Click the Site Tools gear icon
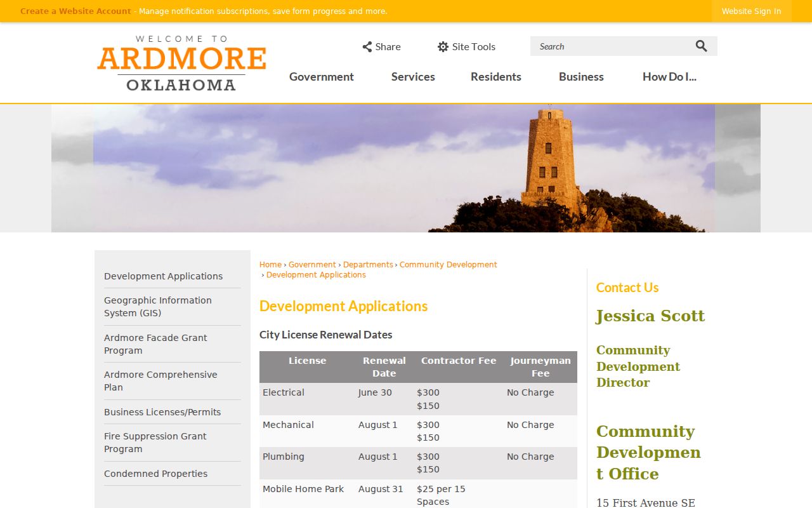The width and height of the screenshot is (812, 508). tap(443, 46)
